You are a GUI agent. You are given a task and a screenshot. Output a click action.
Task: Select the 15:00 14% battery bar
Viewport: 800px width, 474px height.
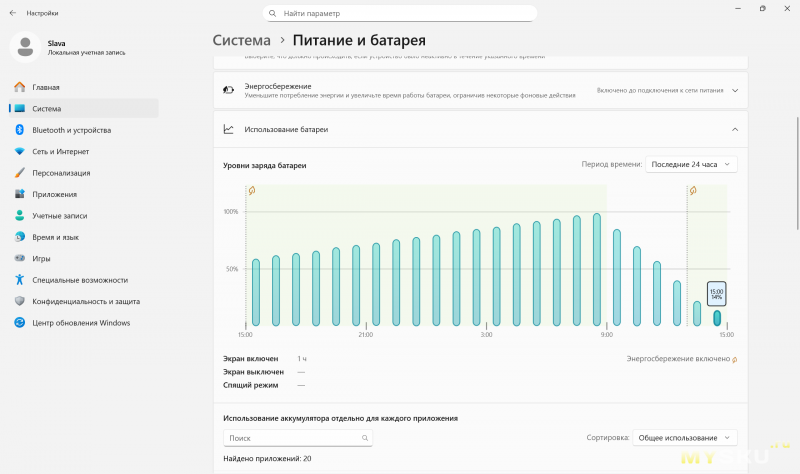[716, 318]
